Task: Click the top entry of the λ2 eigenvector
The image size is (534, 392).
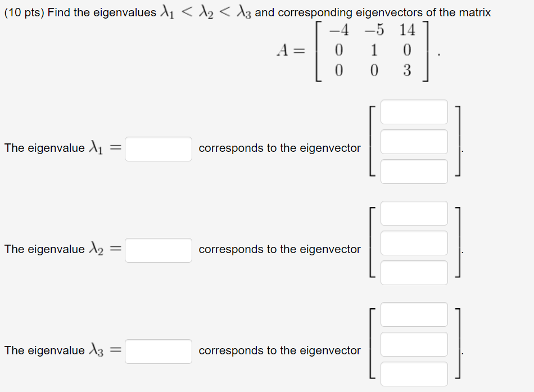Action: pyautogui.click(x=414, y=213)
